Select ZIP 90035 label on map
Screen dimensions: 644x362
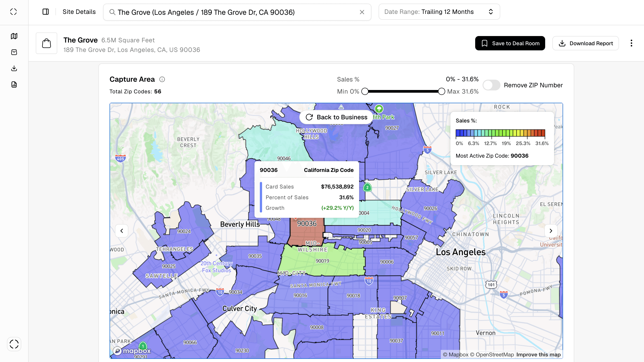255,256
